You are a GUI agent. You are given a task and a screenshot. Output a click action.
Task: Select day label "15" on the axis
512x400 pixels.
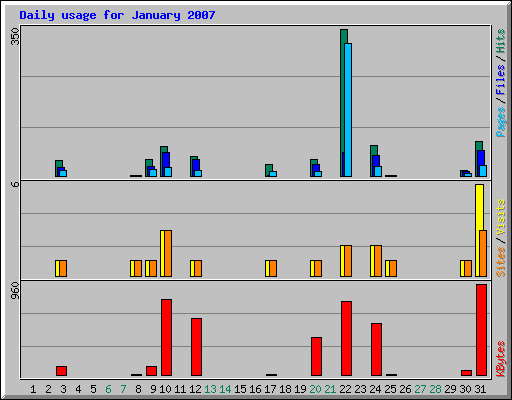point(240,389)
